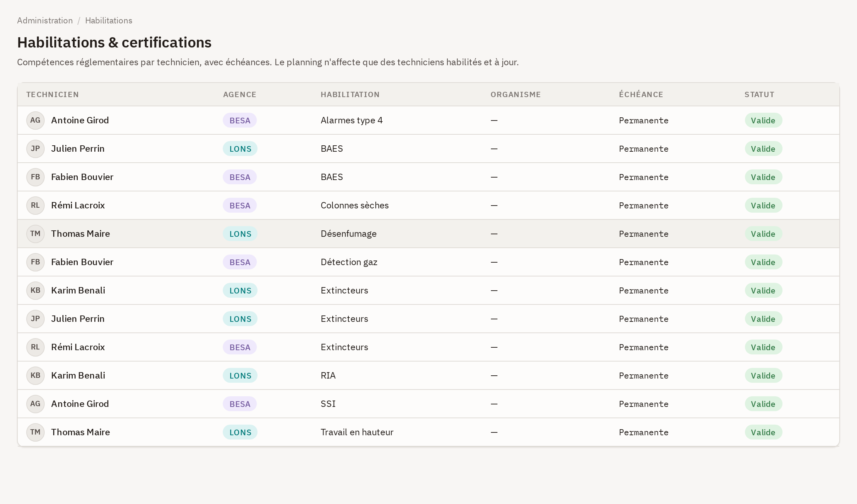Click KB avatar in Extincteurs row
857x504 pixels.
[x=35, y=290]
